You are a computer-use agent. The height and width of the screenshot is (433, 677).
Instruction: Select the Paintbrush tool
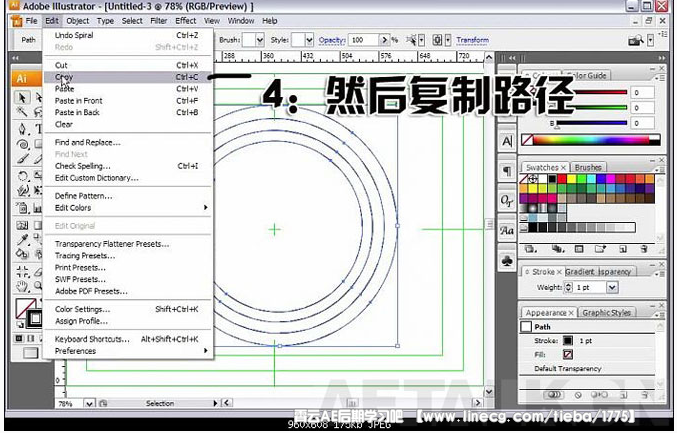point(22,159)
